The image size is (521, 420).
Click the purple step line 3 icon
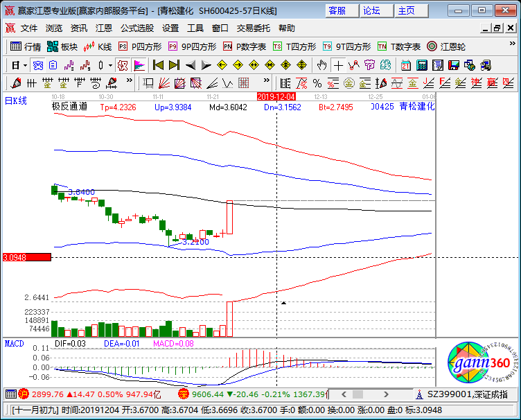point(69,65)
